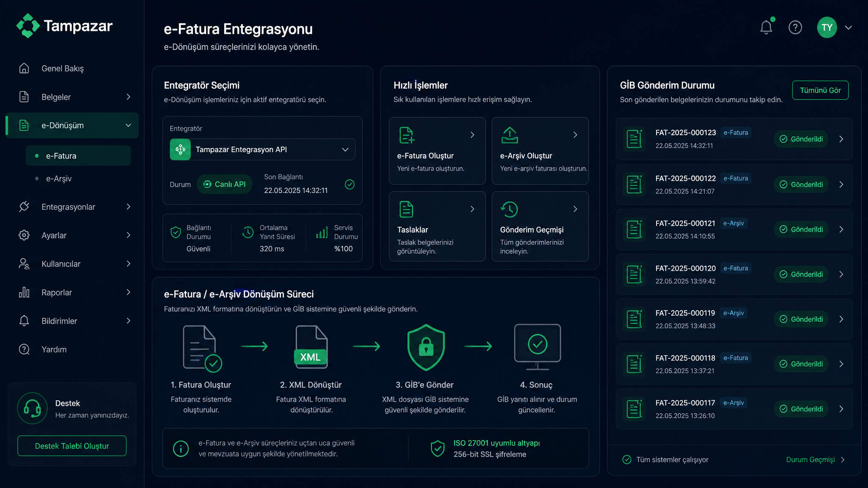The image size is (868, 488).
Task: Open the Gönderim Geçmişi history icon
Action: click(509, 209)
